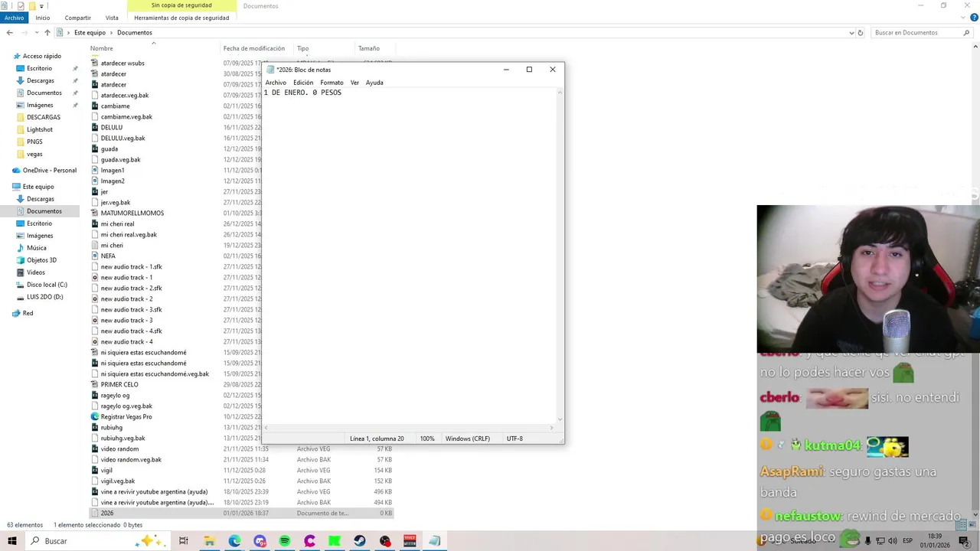Open File Explorer from the taskbar
The width and height of the screenshot is (980, 551).
click(x=209, y=541)
